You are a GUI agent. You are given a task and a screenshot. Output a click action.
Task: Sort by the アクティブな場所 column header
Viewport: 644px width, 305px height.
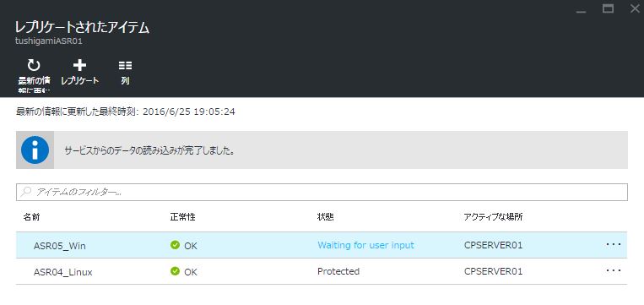[x=493, y=217]
